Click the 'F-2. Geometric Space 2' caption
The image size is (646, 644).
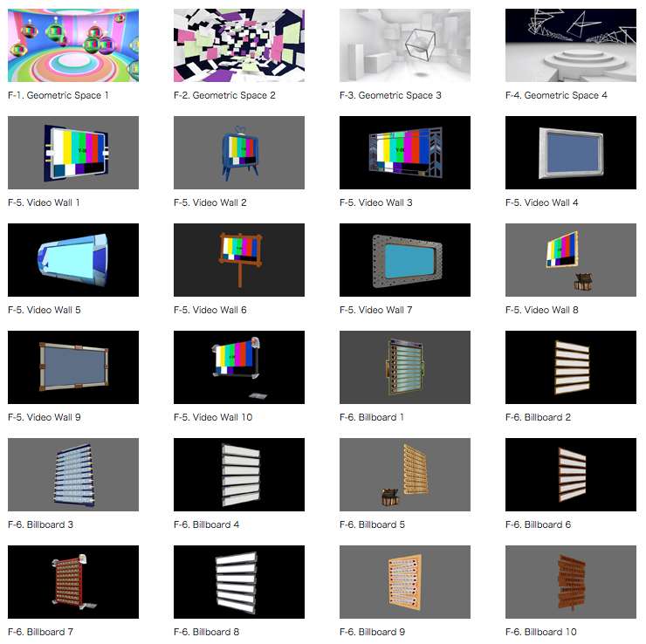point(224,95)
